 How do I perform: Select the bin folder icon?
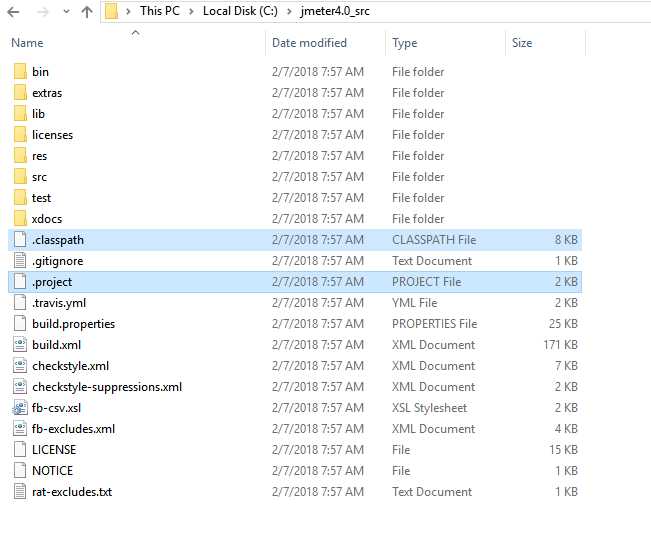pos(20,71)
